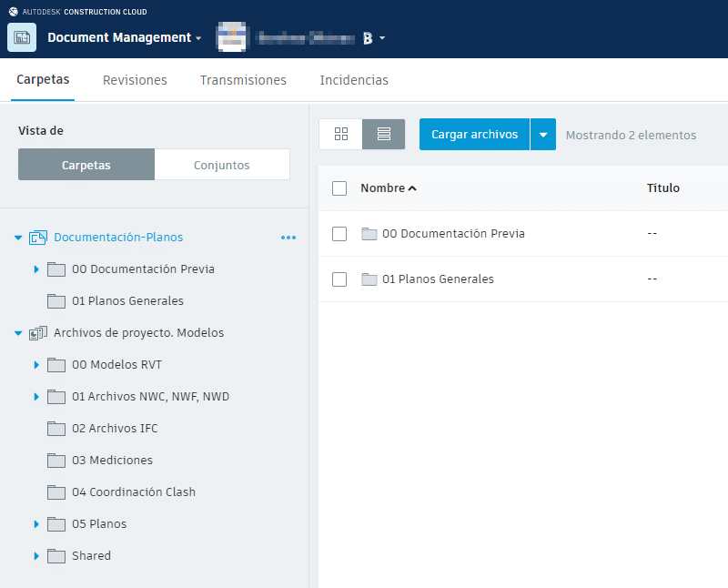Select the list view icon
This screenshot has width=728, height=588.
pyautogui.click(x=382, y=134)
